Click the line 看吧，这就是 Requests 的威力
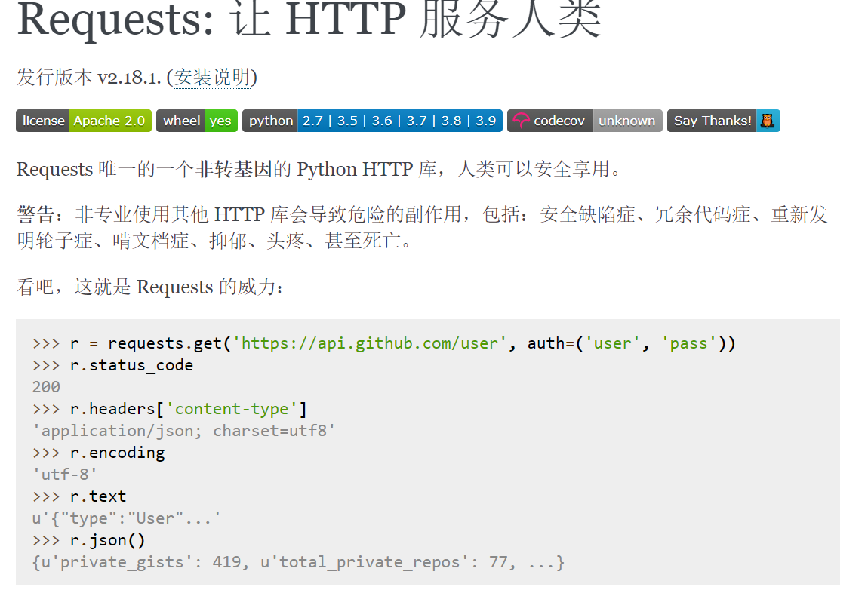868x596 pixels. coord(150,287)
